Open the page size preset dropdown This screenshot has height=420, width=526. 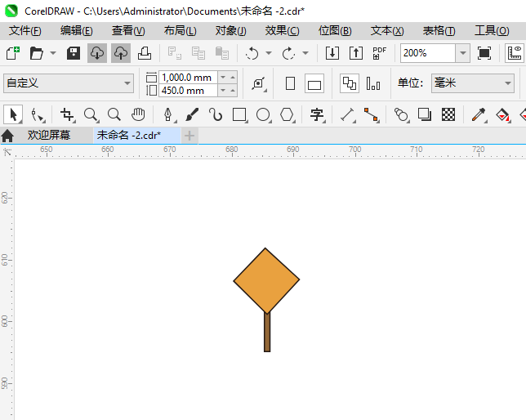pos(69,83)
